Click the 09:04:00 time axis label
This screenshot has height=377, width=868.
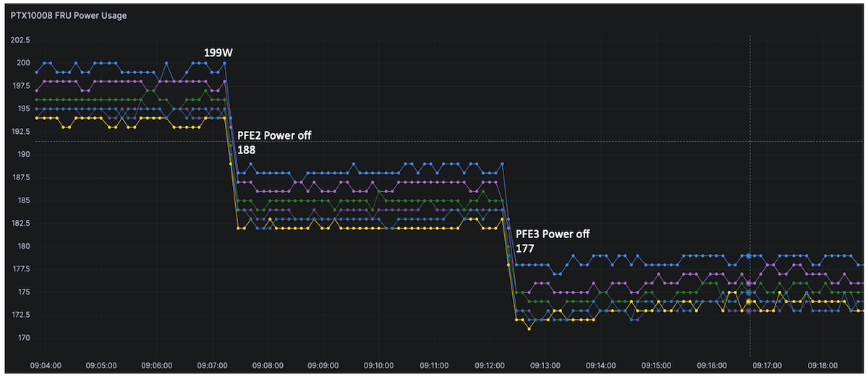coord(46,366)
